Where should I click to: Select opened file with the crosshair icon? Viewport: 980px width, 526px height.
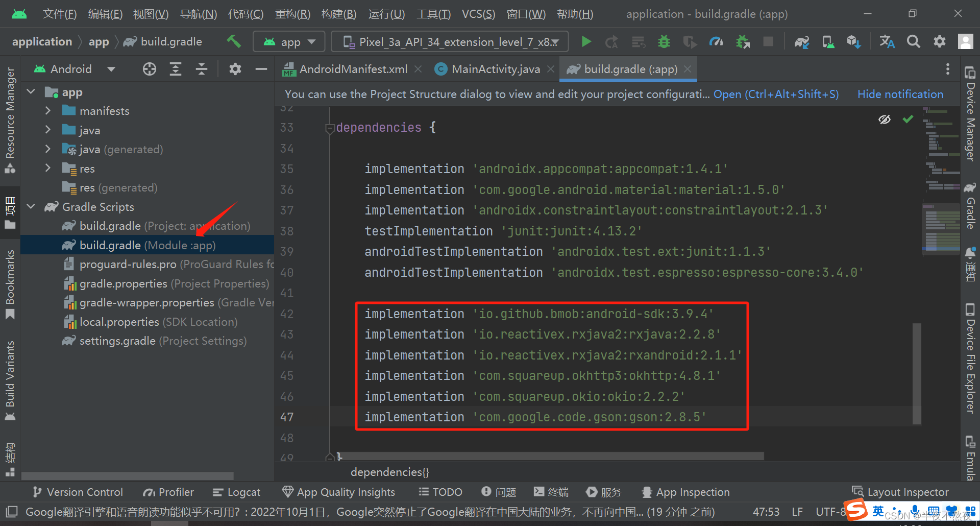pyautogui.click(x=149, y=69)
